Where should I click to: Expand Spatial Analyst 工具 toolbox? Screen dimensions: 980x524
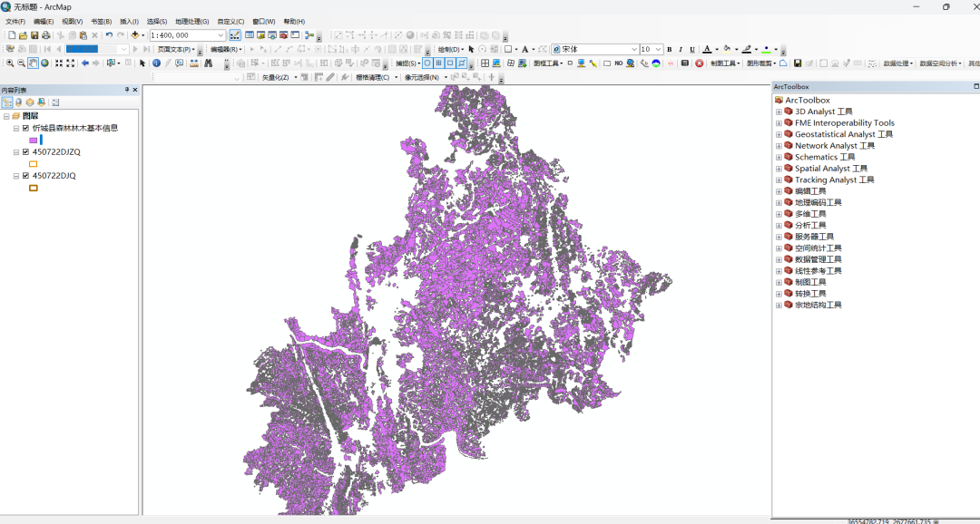[x=779, y=169]
